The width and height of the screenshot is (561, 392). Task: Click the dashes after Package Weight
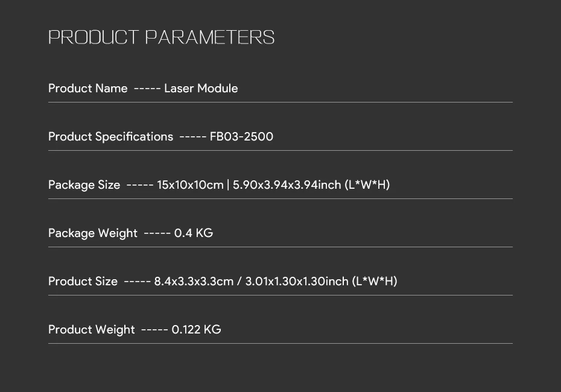pos(157,233)
